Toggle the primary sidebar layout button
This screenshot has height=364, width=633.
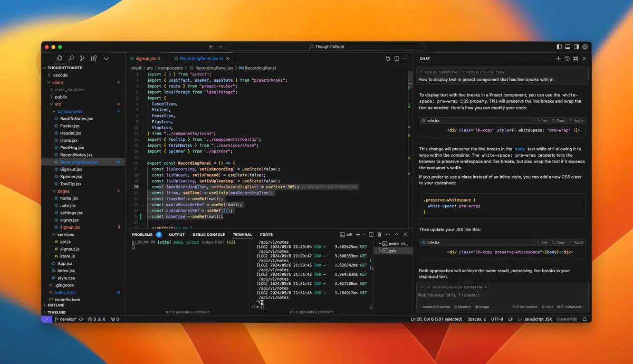(559, 46)
